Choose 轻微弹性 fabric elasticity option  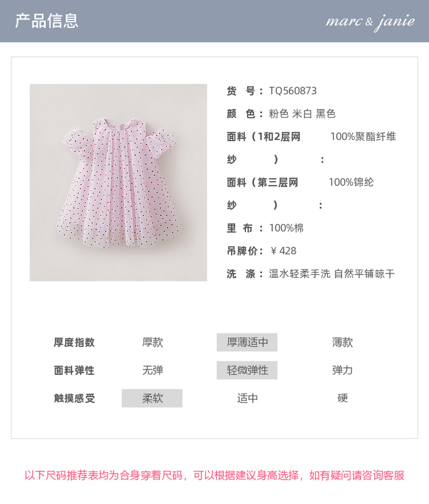[x=247, y=370]
